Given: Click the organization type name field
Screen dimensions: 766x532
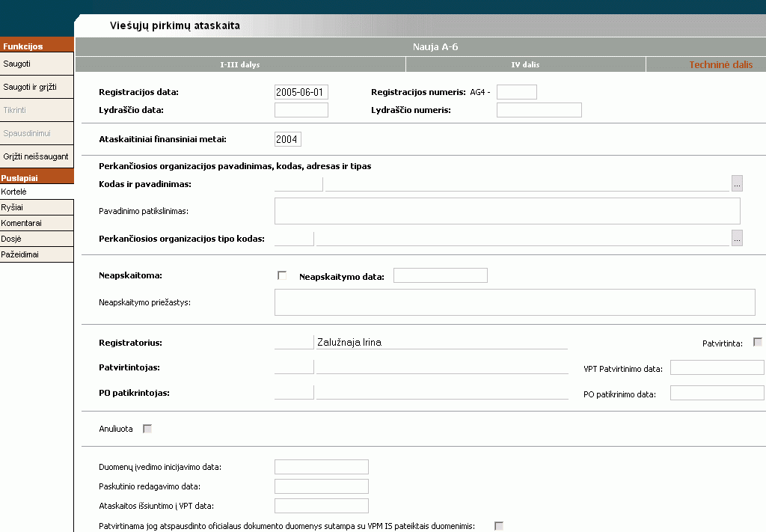Looking at the screenshot, I should tap(523, 239).
